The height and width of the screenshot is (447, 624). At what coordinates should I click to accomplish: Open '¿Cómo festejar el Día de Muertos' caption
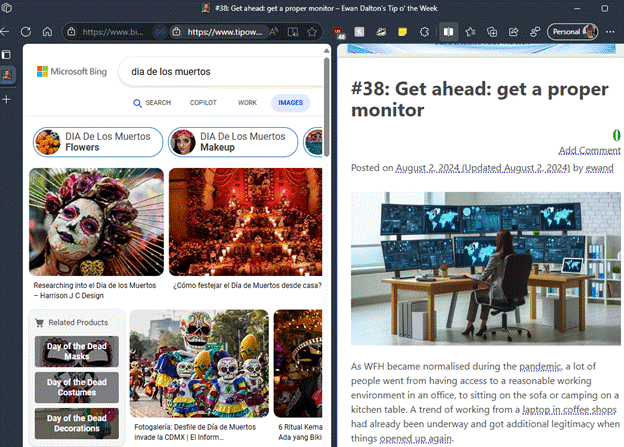click(247, 285)
